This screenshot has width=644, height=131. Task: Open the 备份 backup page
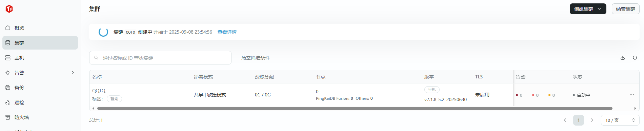tap(40, 88)
